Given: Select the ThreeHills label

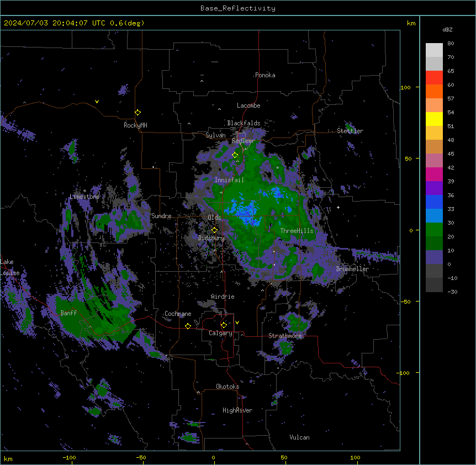Looking at the screenshot, I should tap(297, 231).
